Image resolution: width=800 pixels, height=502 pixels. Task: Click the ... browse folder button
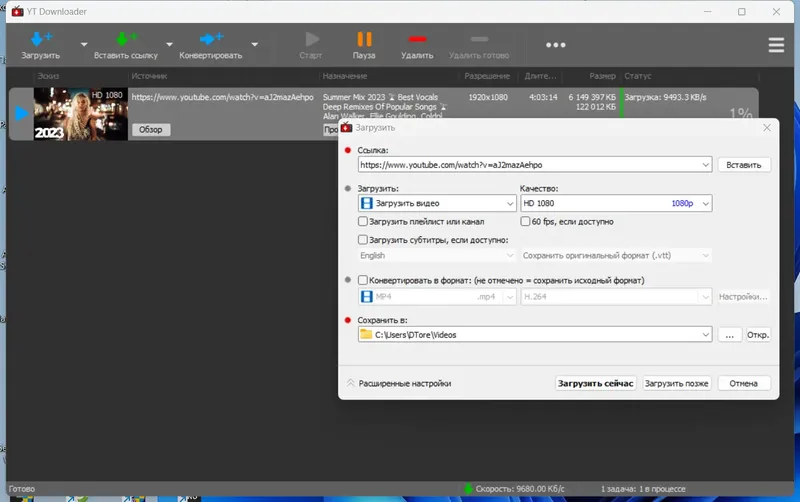pyautogui.click(x=730, y=335)
